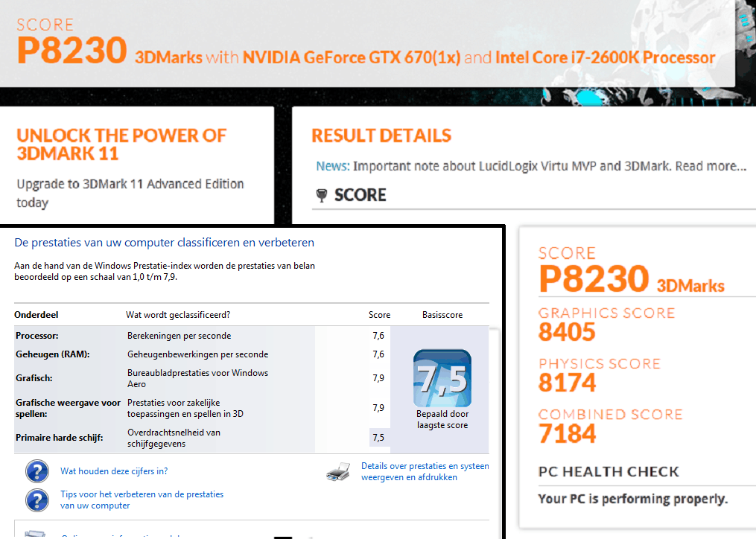Click 'Berekeningen per seconde' description
This screenshot has height=539, width=756.
click(179, 336)
